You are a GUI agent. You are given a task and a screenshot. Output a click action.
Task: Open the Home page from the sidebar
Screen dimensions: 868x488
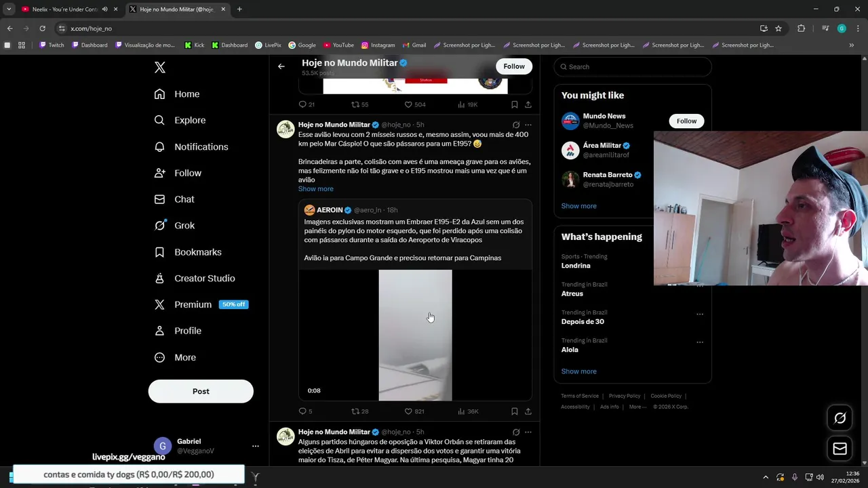(177, 94)
